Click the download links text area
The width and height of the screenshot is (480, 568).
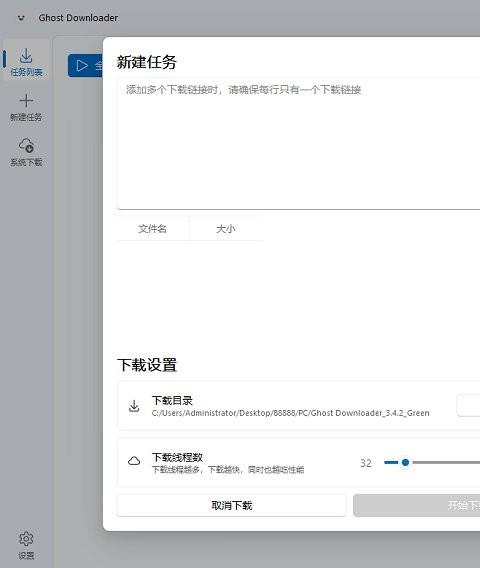[299, 144]
